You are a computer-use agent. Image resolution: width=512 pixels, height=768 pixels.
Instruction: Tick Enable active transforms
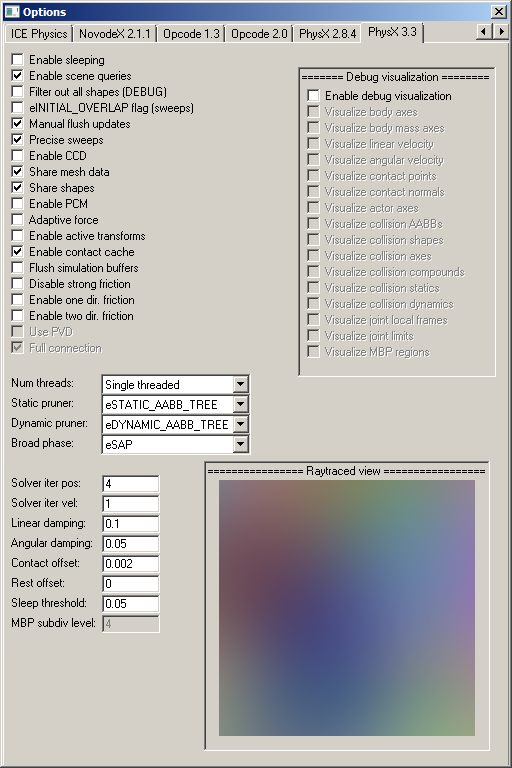click(18, 236)
